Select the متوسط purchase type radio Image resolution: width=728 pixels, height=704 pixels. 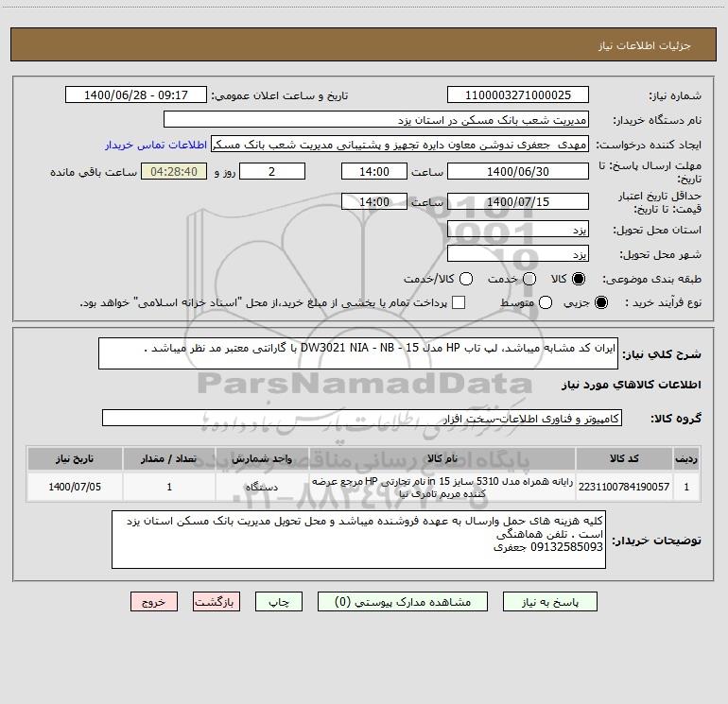pos(546,302)
